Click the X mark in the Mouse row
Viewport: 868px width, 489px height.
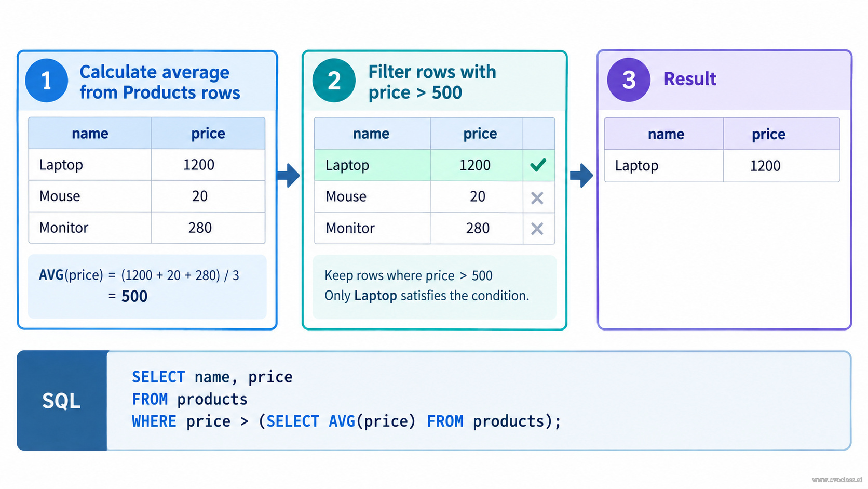pyautogui.click(x=537, y=197)
